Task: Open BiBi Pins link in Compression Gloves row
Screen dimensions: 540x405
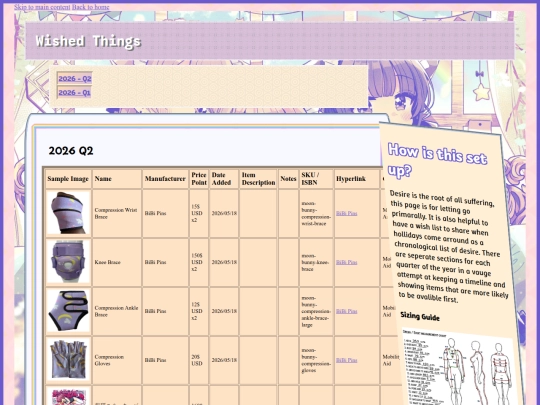Action: [346, 360]
